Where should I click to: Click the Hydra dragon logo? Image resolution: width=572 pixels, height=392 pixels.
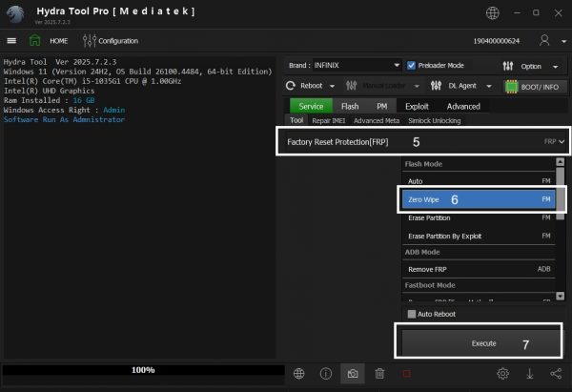[x=15, y=14]
